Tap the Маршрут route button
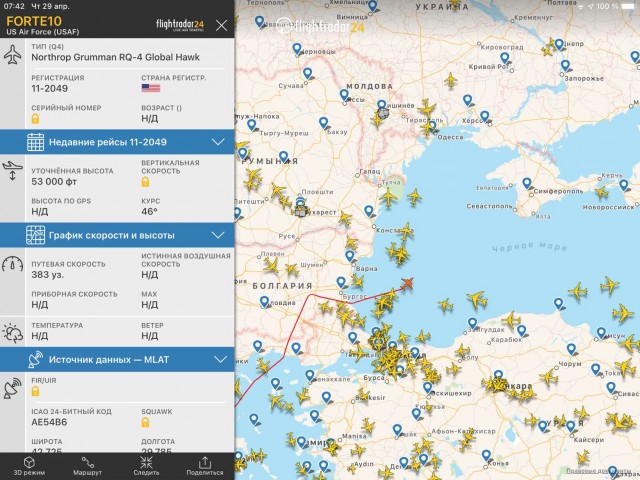 pyautogui.click(x=87, y=466)
